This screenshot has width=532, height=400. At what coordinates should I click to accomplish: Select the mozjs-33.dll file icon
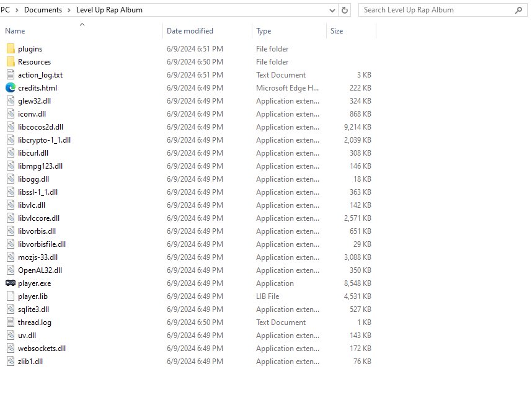(x=11, y=257)
